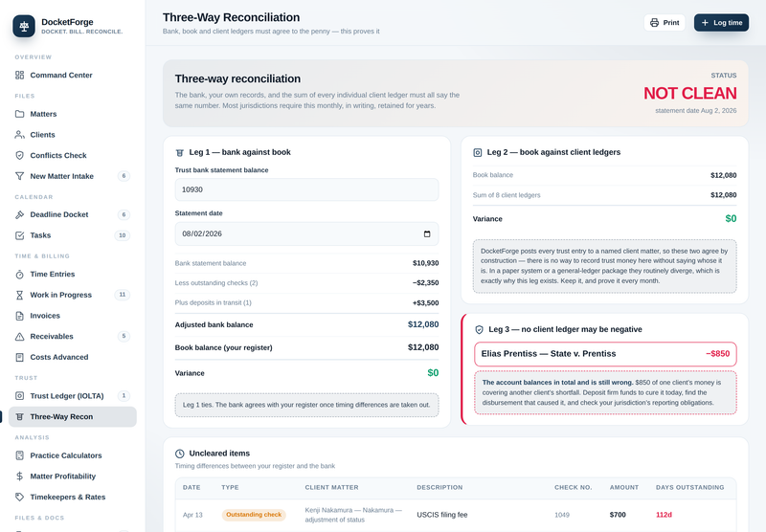
Task: Open the statement date calendar picker
Action: point(427,234)
